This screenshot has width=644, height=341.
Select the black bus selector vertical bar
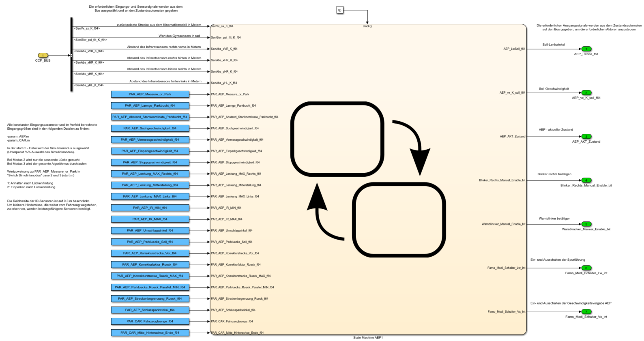click(71, 55)
